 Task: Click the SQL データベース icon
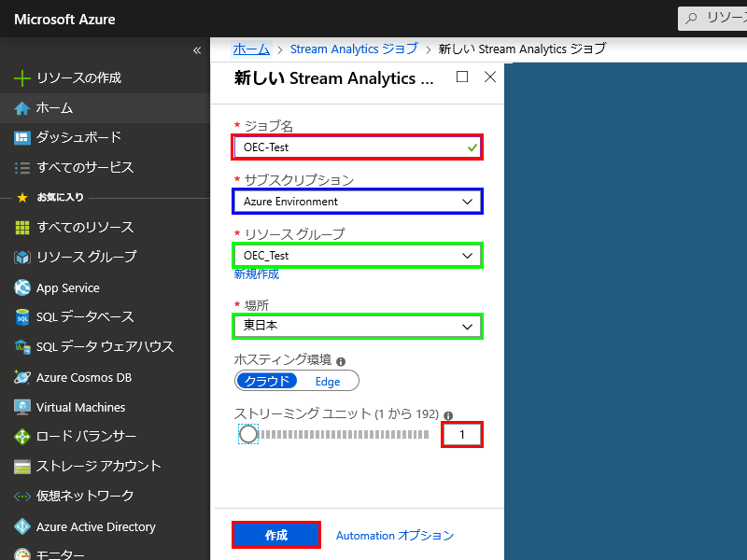click(21, 317)
